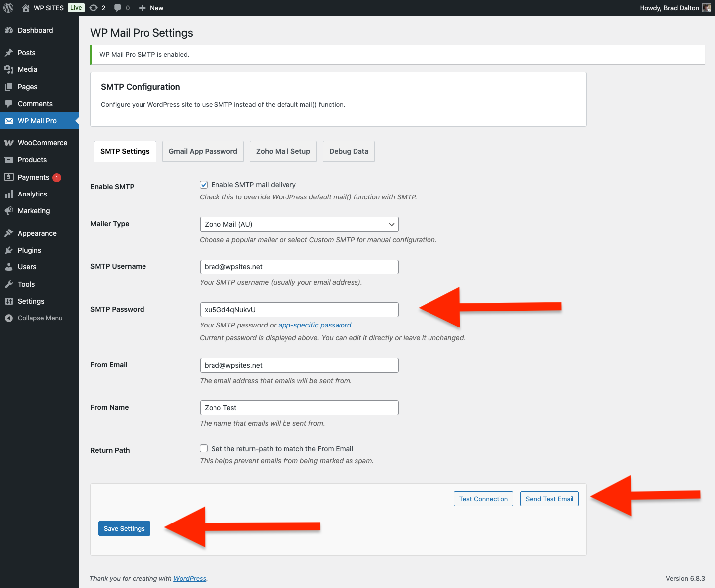
Task: Switch to the Gmail App Password tab
Action: point(203,151)
